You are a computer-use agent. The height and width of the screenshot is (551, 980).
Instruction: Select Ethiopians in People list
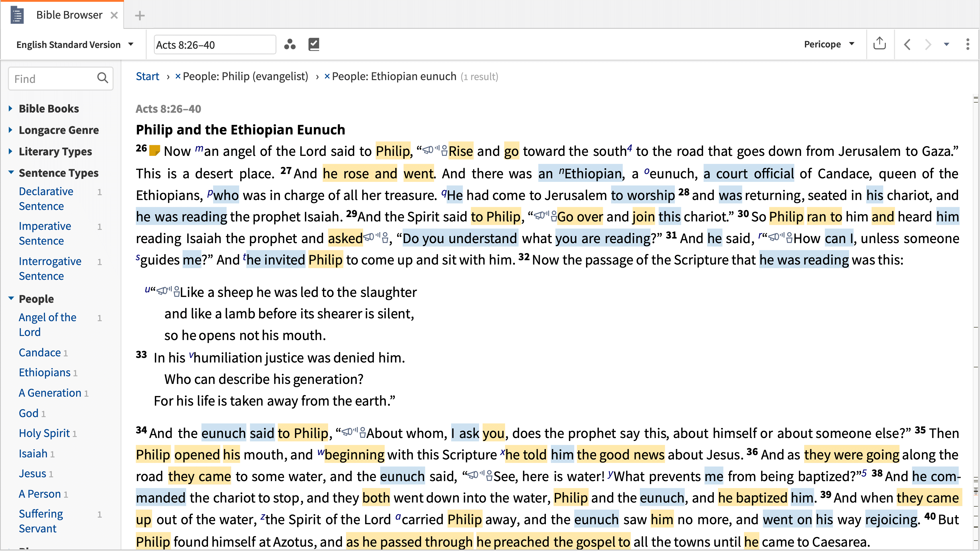(x=45, y=373)
